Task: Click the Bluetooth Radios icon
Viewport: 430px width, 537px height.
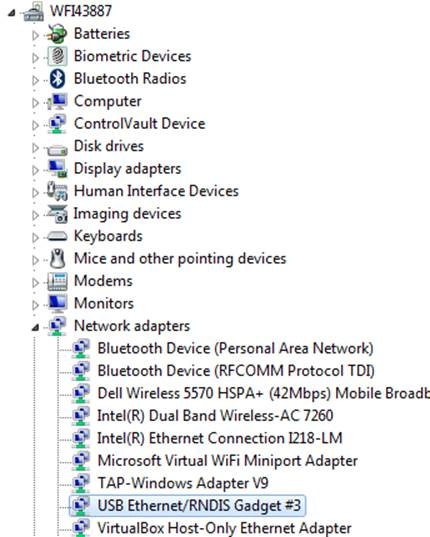Action: tap(57, 78)
